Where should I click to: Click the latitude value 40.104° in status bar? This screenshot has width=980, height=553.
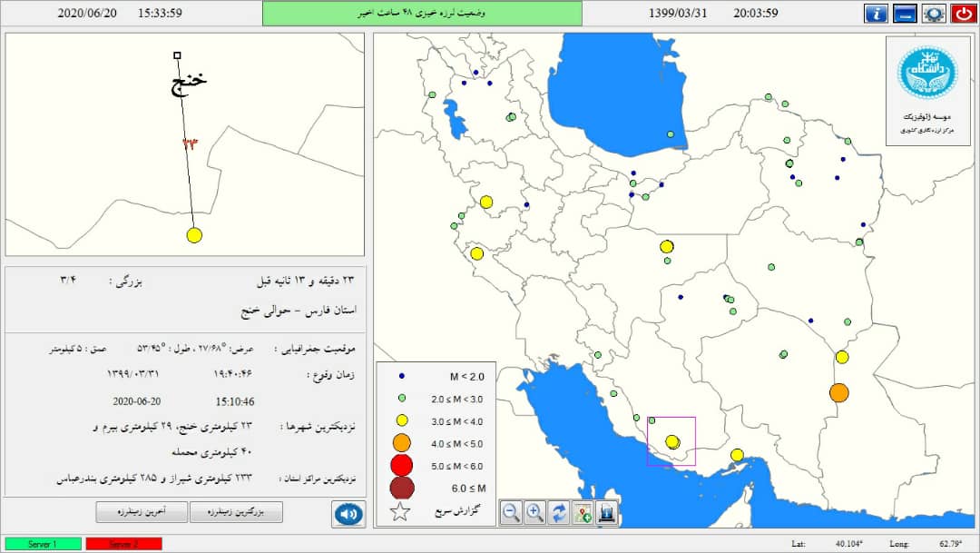coord(848,544)
